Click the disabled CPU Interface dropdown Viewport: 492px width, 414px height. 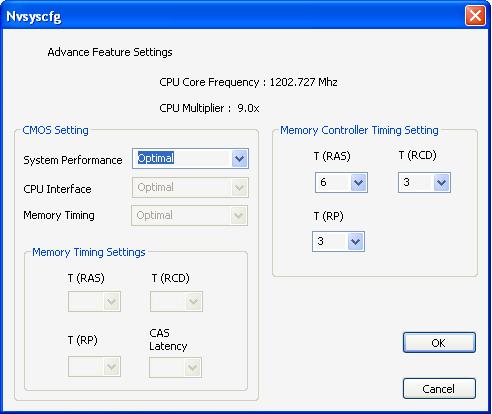coord(190,188)
